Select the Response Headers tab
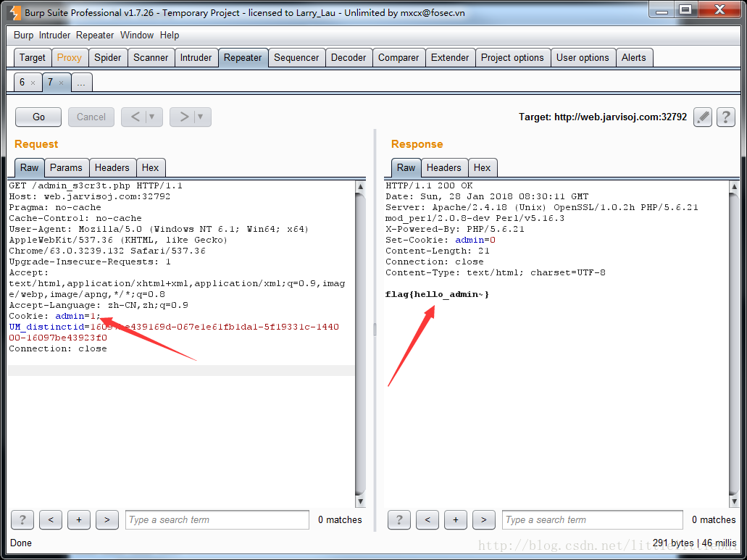This screenshot has width=747, height=560. tap(444, 167)
